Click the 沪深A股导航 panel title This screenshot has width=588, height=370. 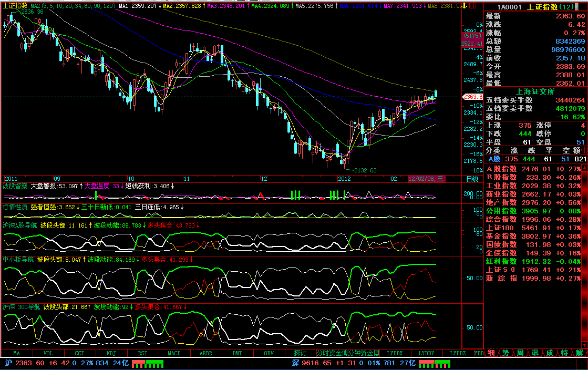pos(20,225)
